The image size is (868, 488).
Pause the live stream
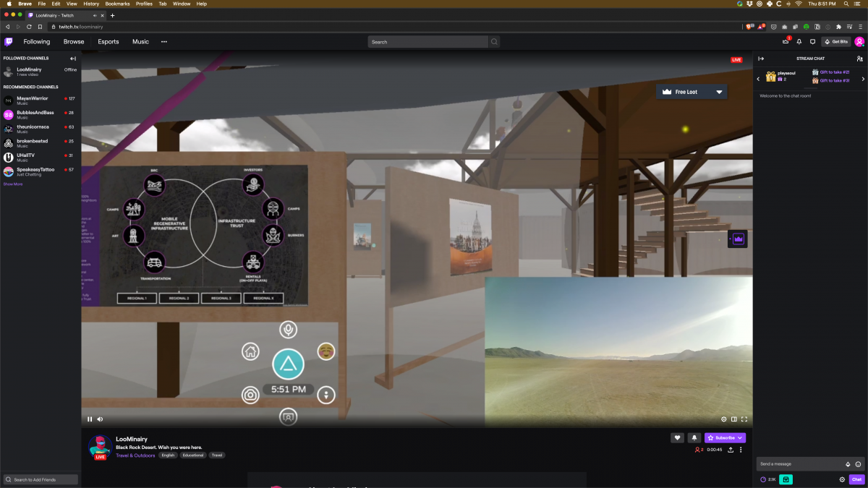(x=90, y=419)
